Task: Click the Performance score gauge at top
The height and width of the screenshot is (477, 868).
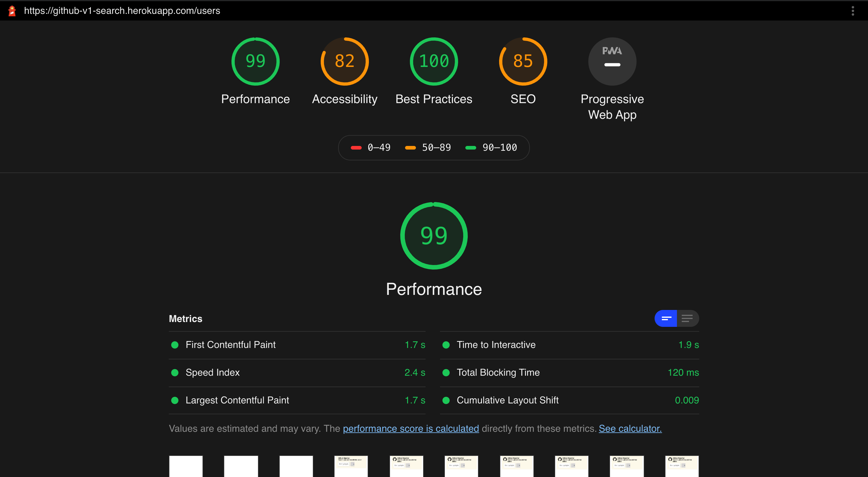Action: click(x=255, y=61)
